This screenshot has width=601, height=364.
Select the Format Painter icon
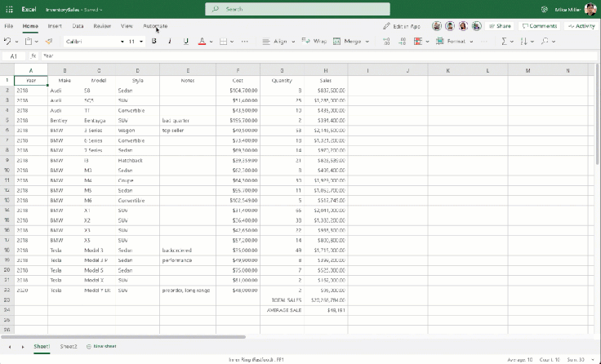[49, 41]
